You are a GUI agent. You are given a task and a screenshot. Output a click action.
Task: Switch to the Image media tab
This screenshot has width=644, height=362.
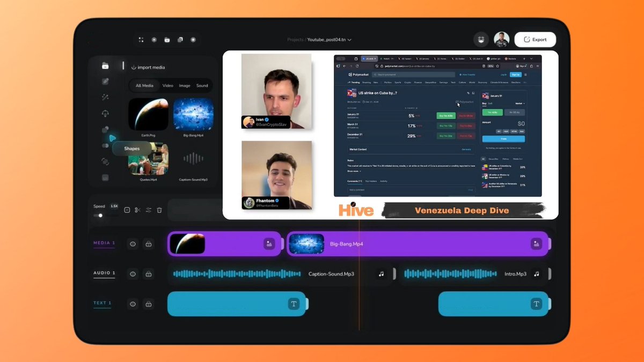click(x=185, y=85)
